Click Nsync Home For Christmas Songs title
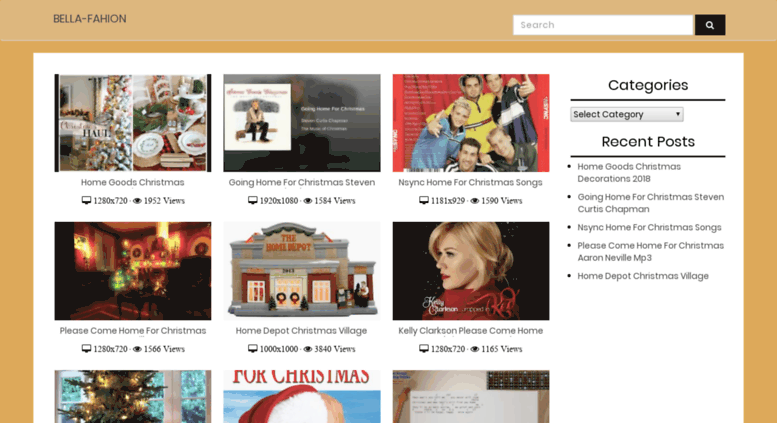 (470, 182)
